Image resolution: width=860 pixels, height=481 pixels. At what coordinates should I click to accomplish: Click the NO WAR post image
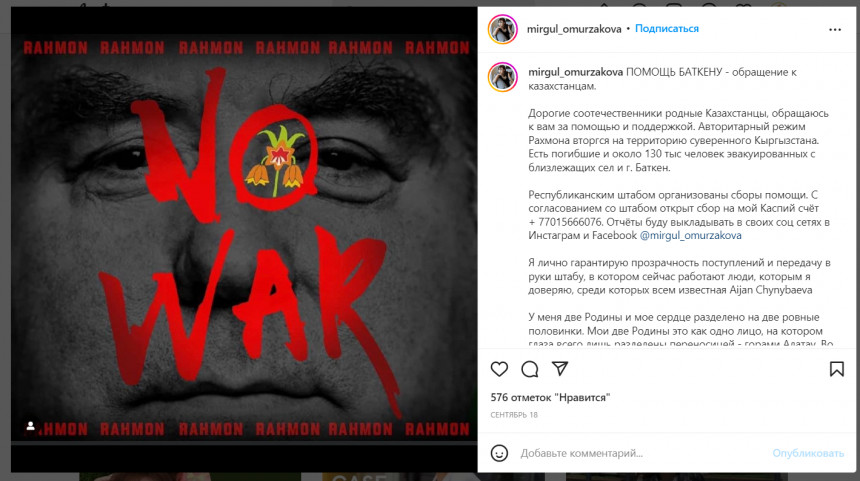click(x=244, y=239)
